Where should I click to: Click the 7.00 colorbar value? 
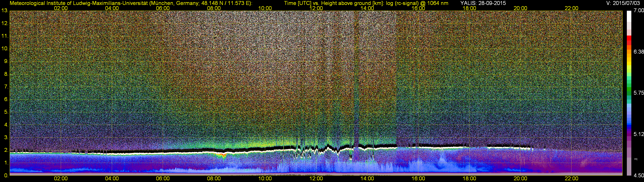639,10
